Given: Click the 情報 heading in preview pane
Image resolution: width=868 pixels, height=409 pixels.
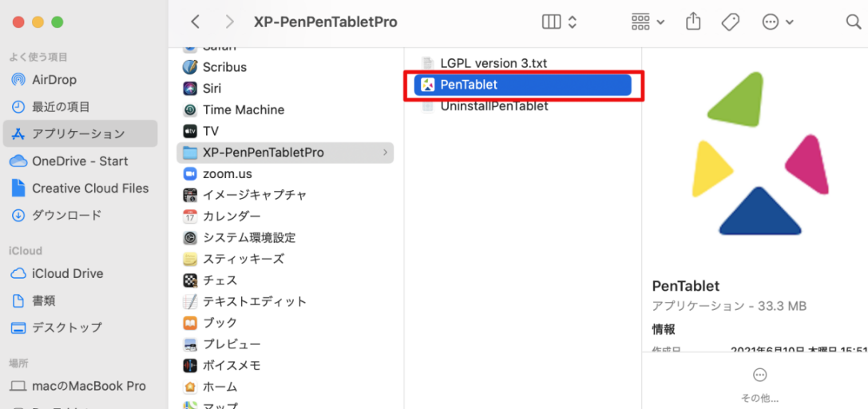Looking at the screenshot, I should (664, 330).
